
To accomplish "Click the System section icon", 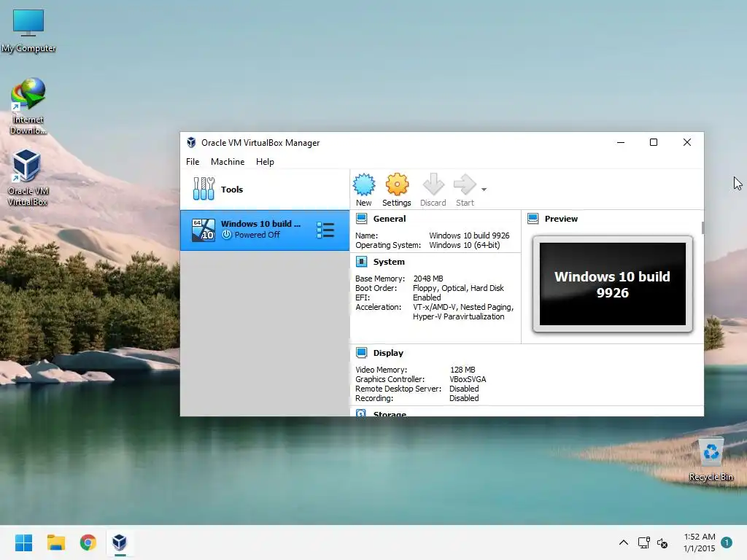I will [x=362, y=262].
